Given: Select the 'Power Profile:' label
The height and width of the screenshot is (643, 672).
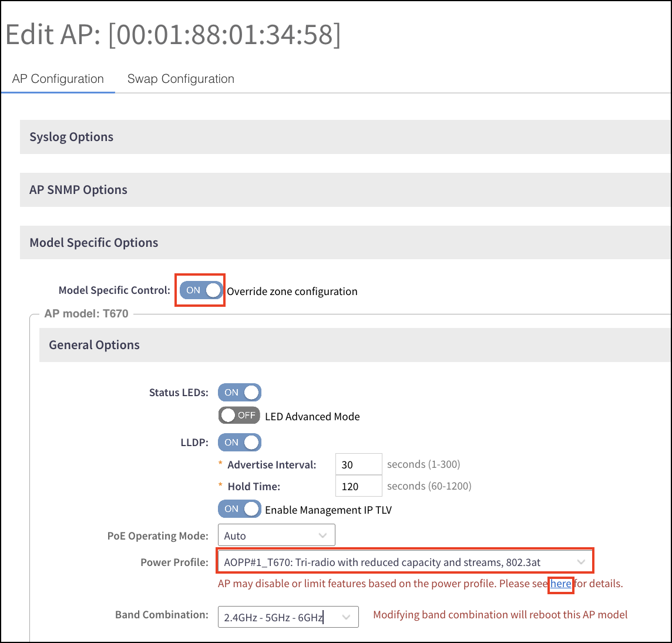Looking at the screenshot, I should tap(174, 562).
